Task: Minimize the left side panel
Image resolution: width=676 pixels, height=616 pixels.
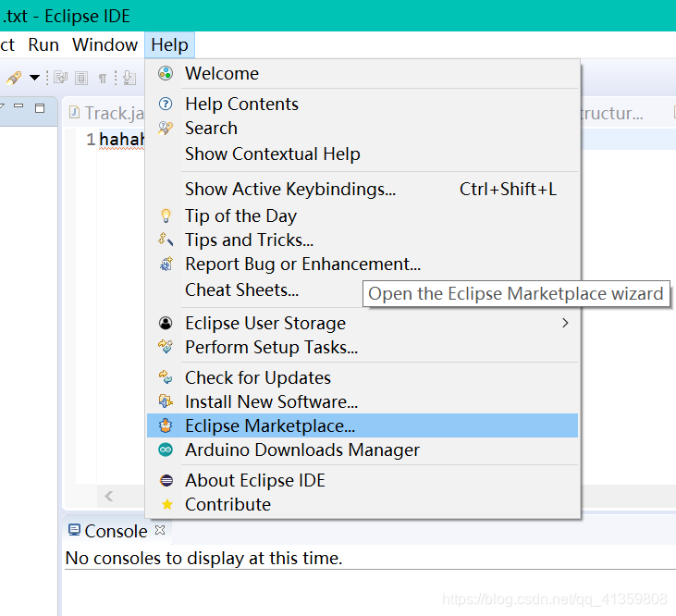Action: (18, 105)
